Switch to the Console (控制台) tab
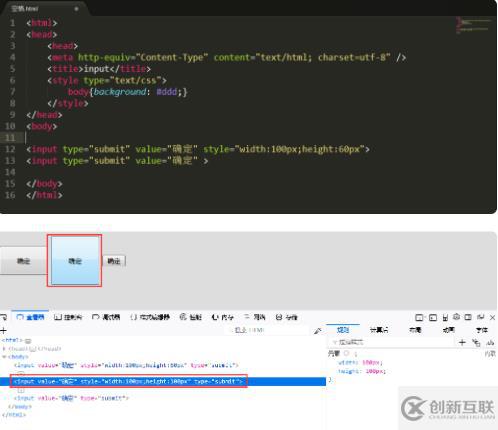This screenshot has height=430, width=498. (68, 317)
